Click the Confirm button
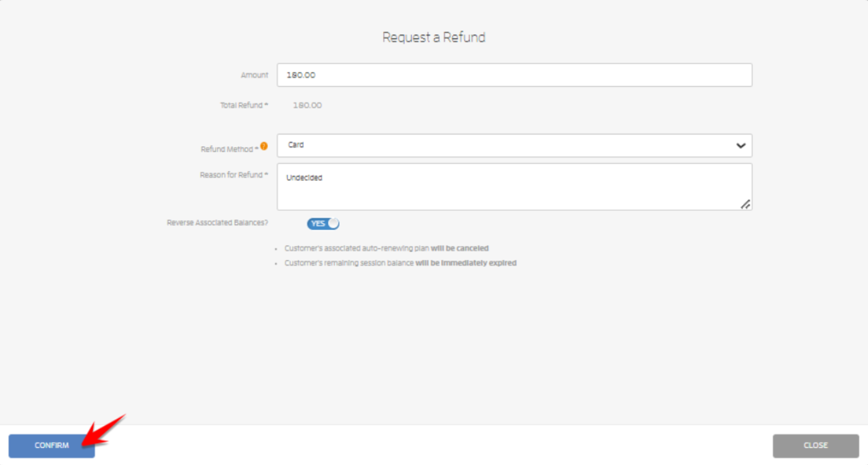Image resolution: width=868 pixels, height=465 pixels. pyautogui.click(x=52, y=445)
